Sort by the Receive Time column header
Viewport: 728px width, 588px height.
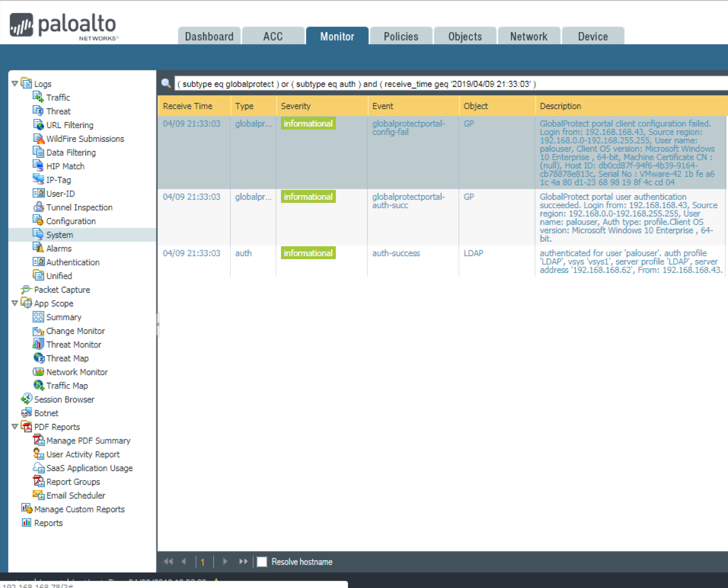[x=194, y=106]
